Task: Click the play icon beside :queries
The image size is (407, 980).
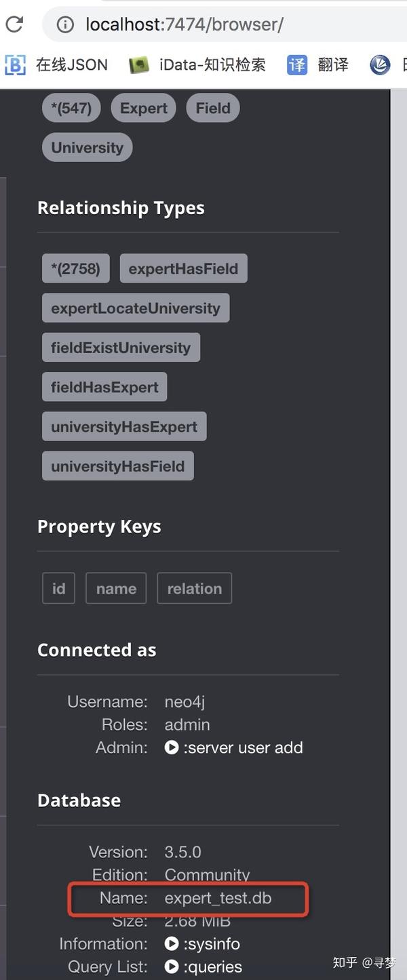Action: pyautogui.click(x=172, y=967)
